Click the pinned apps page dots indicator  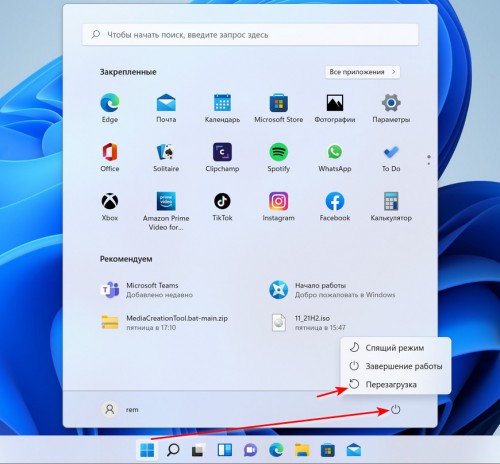pos(429,160)
